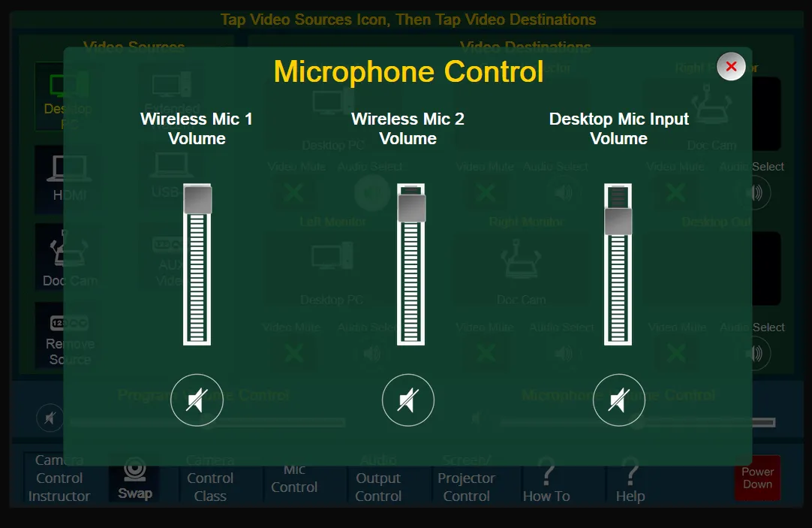Toggle mute for Wireless Mic 2
Viewport: 812px width, 528px height.
click(x=408, y=400)
